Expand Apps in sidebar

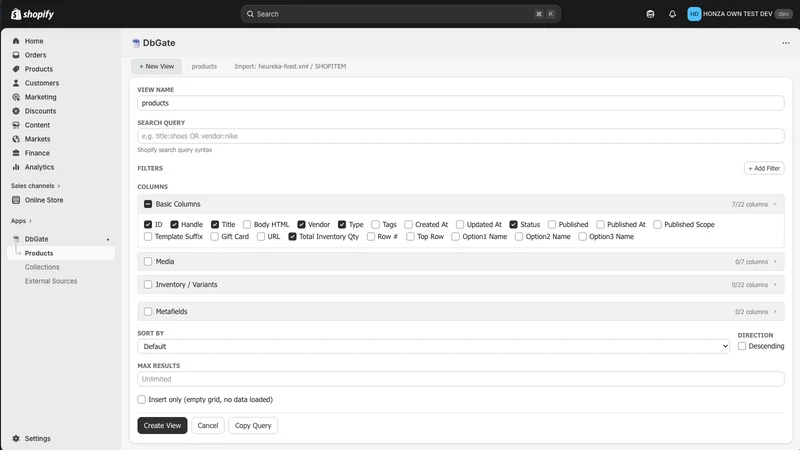pos(21,221)
